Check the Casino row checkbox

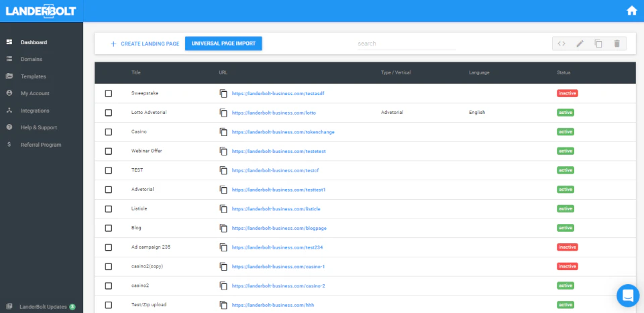(109, 131)
